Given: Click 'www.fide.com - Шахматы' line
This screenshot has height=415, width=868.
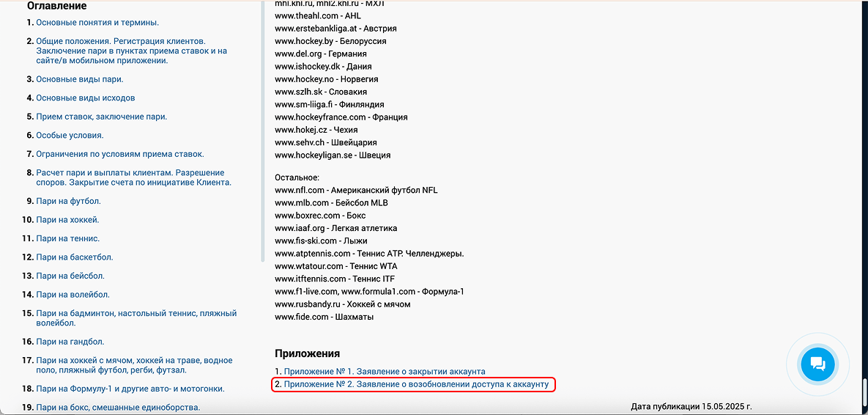Looking at the screenshot, I should (324, 317).
